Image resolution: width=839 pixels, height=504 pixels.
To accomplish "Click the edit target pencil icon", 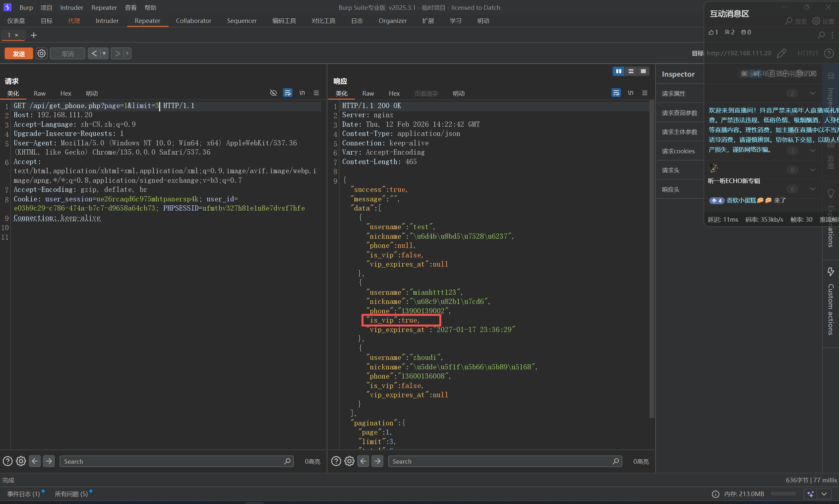I will pos(782,53).
